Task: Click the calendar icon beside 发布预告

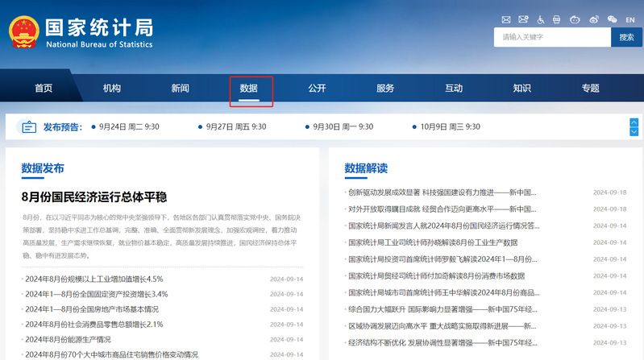Action: pyautogui.click(x=29, y=126)
